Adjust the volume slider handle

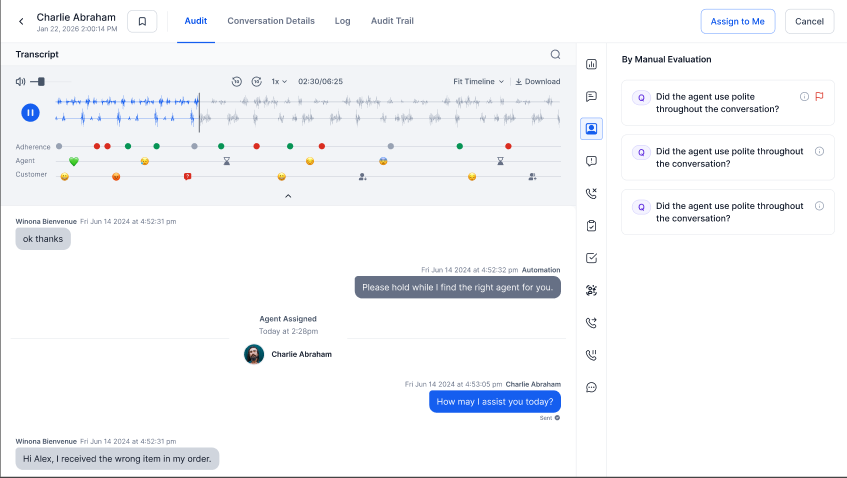click(40, 82)
